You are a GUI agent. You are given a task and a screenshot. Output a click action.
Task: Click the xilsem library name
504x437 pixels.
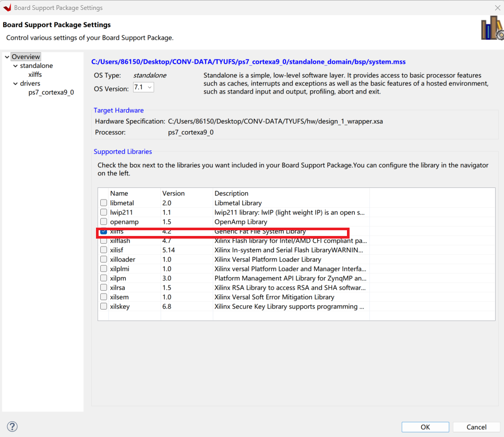pyautogui.click(x=119, y=297)
